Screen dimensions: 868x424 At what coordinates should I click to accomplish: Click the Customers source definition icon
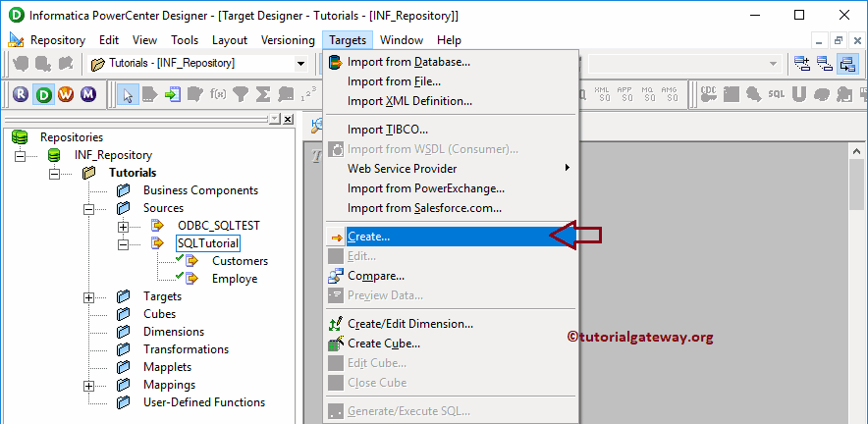[191, 261]
